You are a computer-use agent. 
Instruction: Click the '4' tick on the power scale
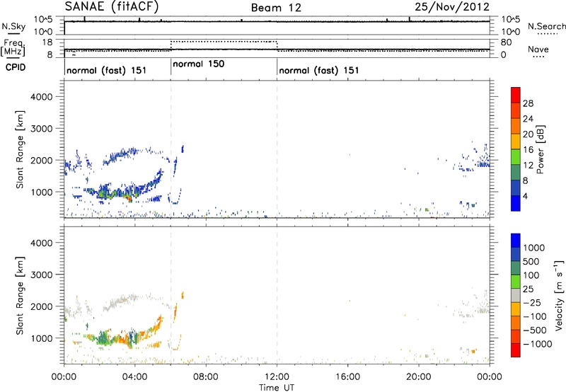525,196
